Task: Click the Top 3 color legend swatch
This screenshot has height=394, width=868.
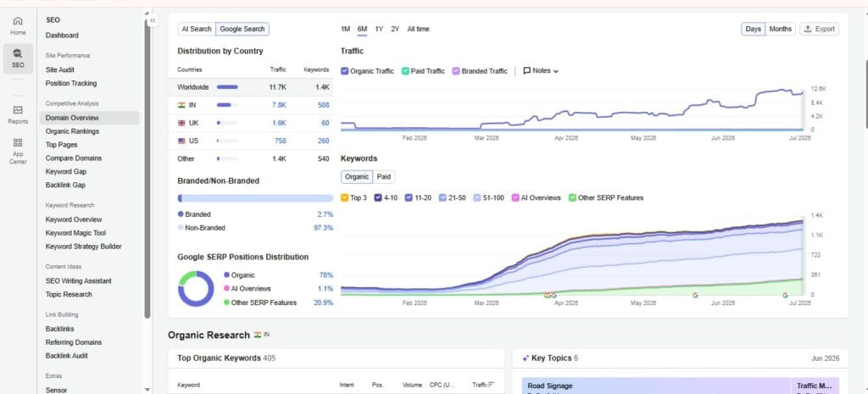Action: [344, 197]
